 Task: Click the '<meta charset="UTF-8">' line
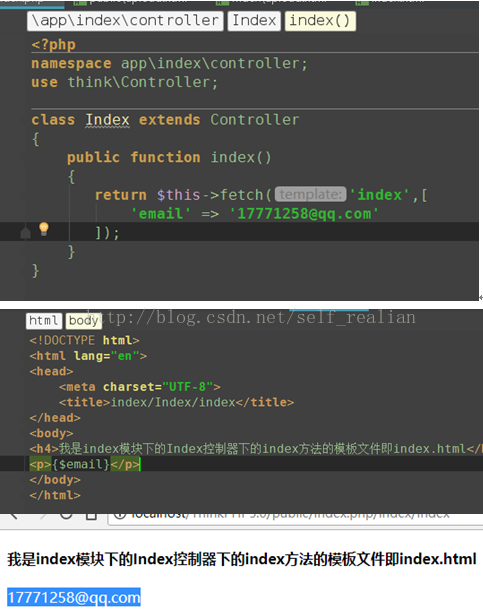point(140,387)
